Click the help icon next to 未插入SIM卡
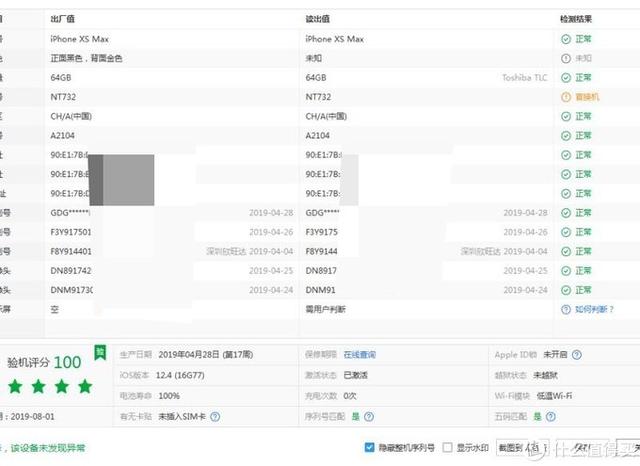Viewport: 640px width, 466px height. tap(215, 417)
